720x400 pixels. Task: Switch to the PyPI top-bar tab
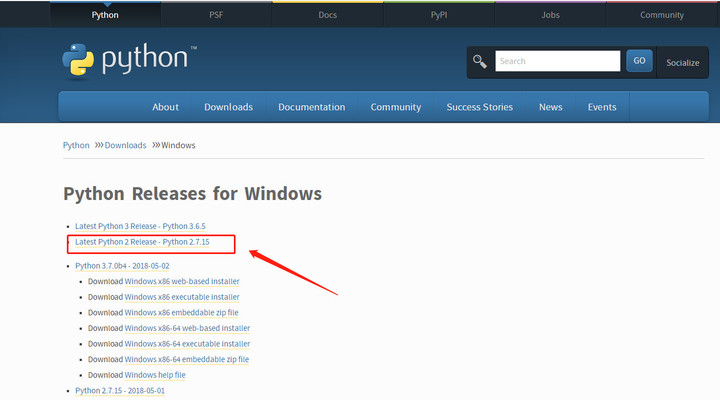tap(439, 15)
